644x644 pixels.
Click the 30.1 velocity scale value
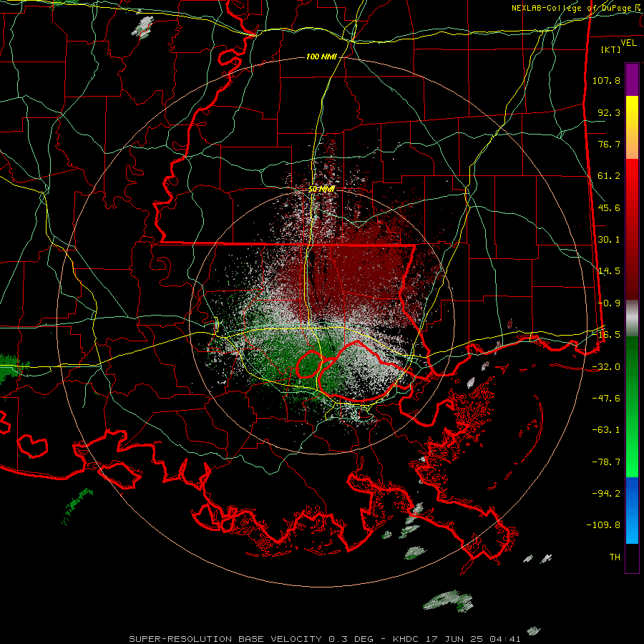[x=609, y=240]
